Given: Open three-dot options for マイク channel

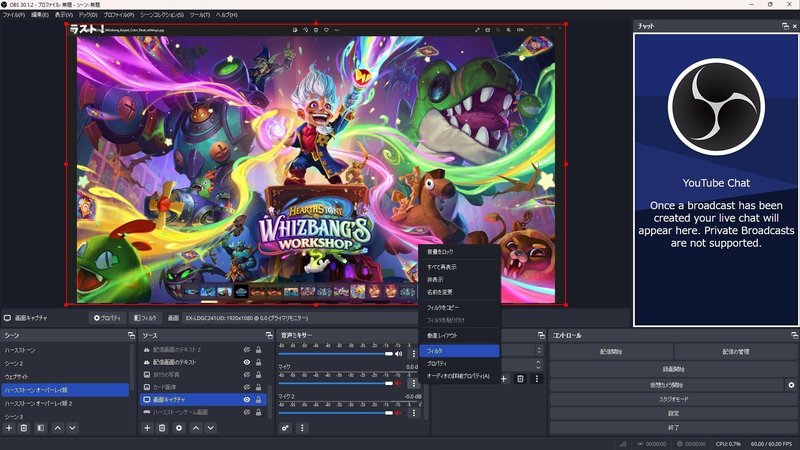Looking at the screenshot, I should point(414,383).
